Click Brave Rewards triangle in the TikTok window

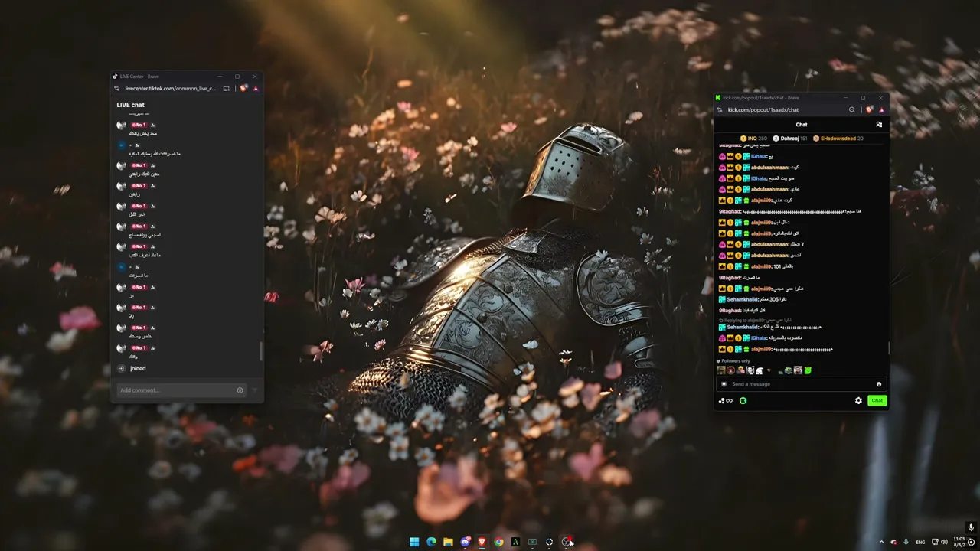point(256,89)
